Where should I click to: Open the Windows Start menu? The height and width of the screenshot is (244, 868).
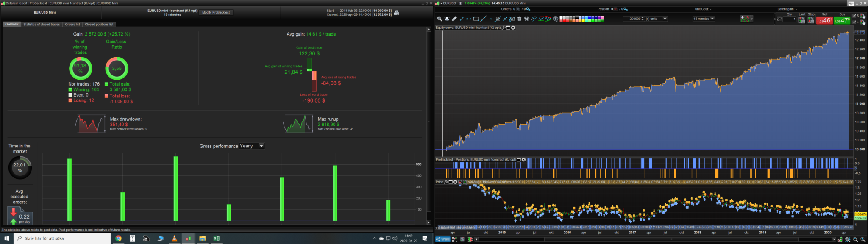[6, 238]
